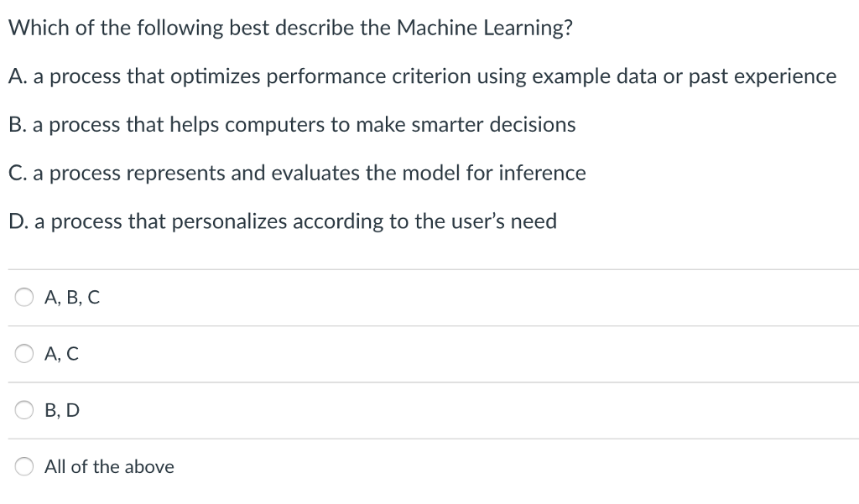The width and height of the screenshot is (859, 504).
Task: Select the "B, D" radio button
Action: click(24, 410)
